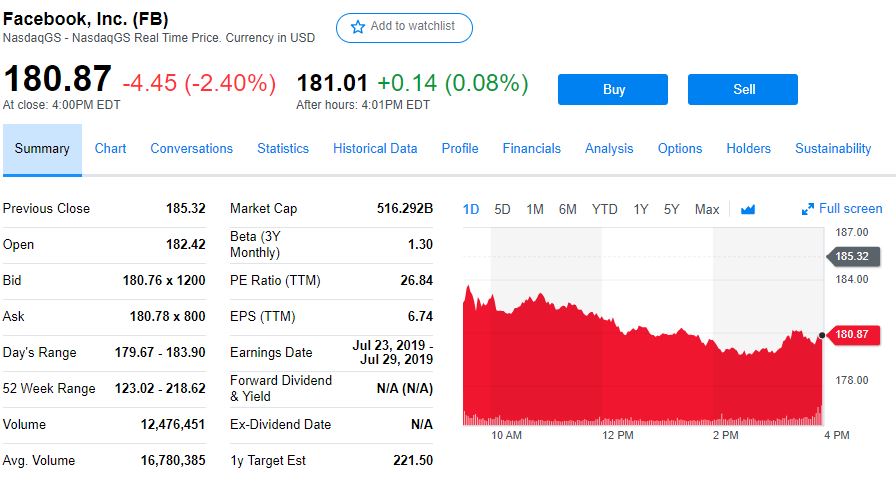Click the Full screen link
The image size is (896, 482).
(x=850, y=208)
